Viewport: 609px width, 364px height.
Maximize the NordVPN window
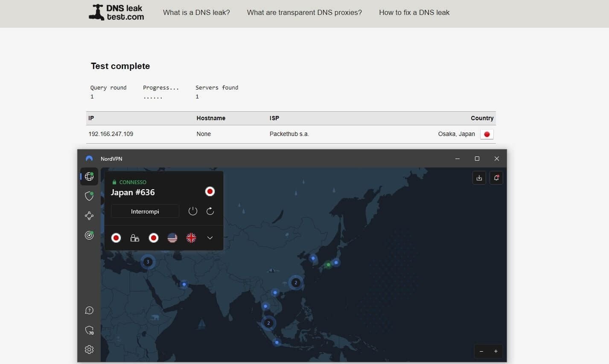coord(477,159)
